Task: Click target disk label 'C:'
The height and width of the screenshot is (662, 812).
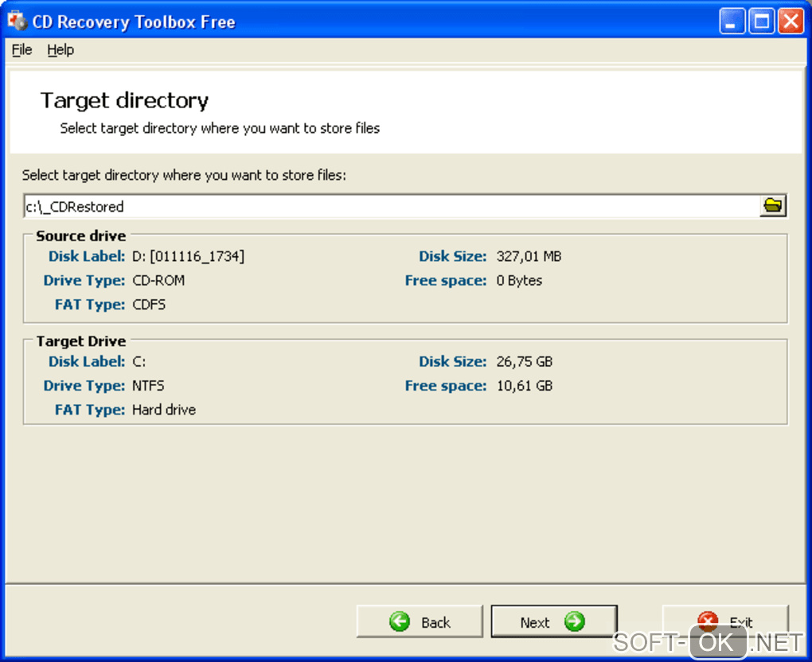Action: (x=139, y=362)
